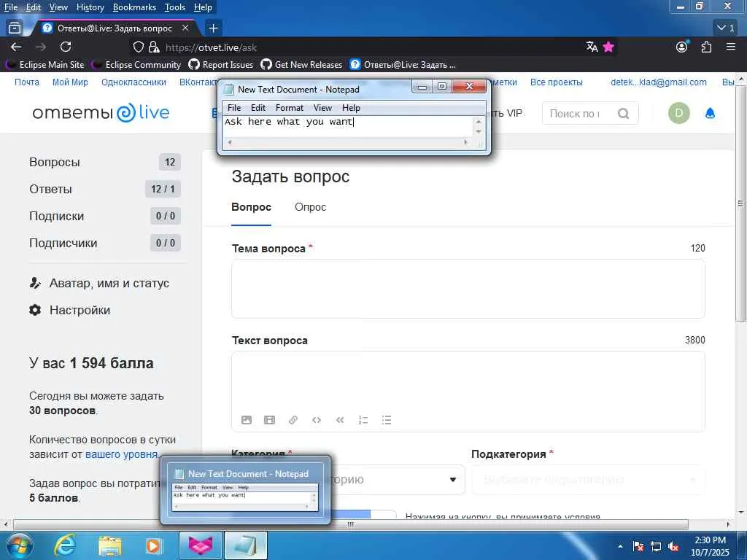Insert quote in question editor
Screen dimensions: 747x560
[340, 420]
